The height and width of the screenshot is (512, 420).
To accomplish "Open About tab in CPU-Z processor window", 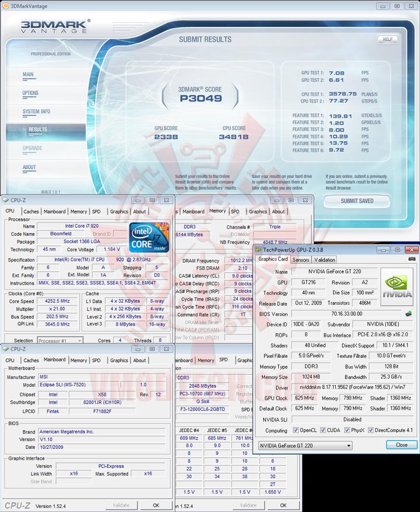I will 139,211.
